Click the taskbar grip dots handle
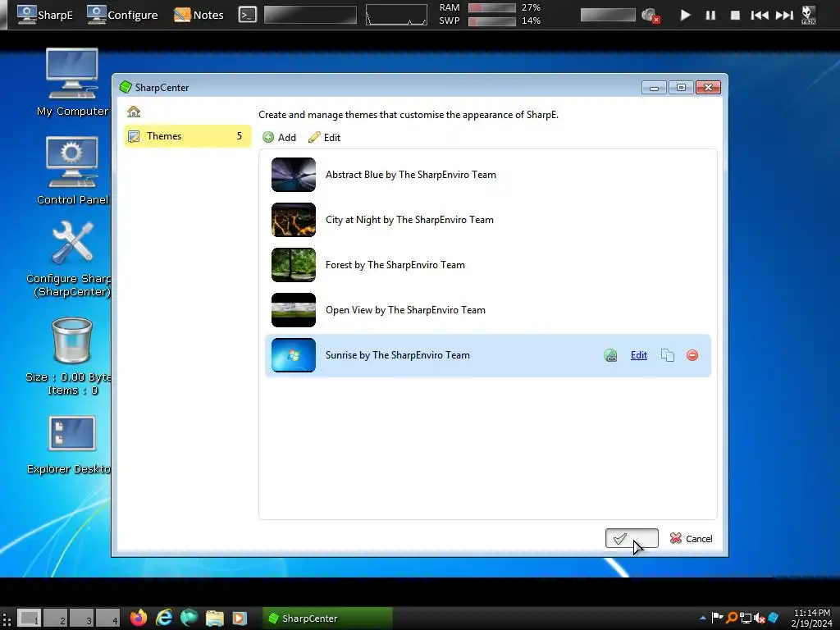 pos(7,619)
